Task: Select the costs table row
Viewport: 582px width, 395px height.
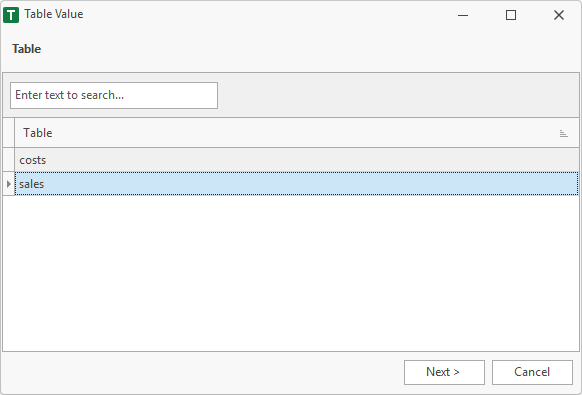Action: [297, 160]
